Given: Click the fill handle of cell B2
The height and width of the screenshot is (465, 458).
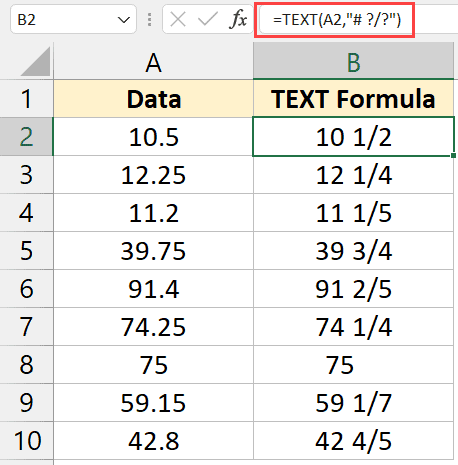Looking at the screenshot, I should click(x=453, y=155).
